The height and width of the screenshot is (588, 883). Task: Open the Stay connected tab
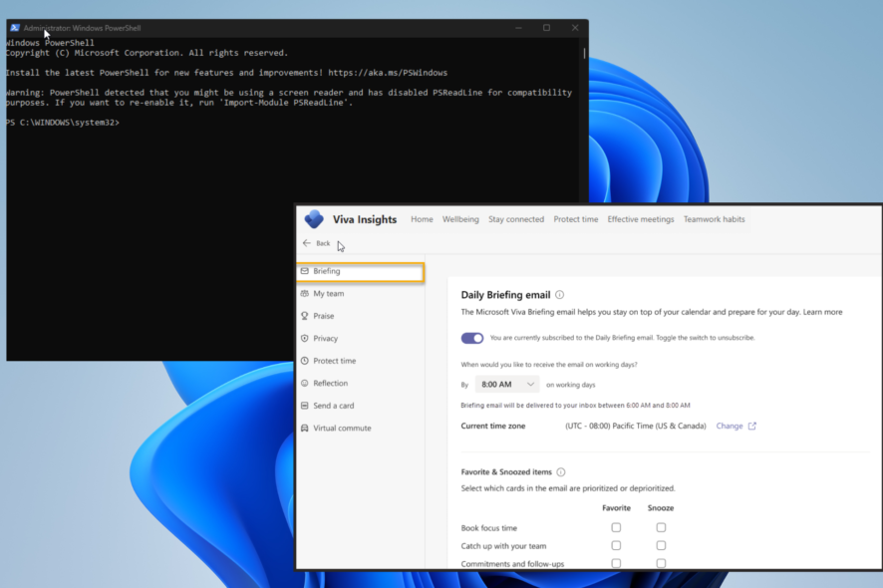(x=516, y=219)
